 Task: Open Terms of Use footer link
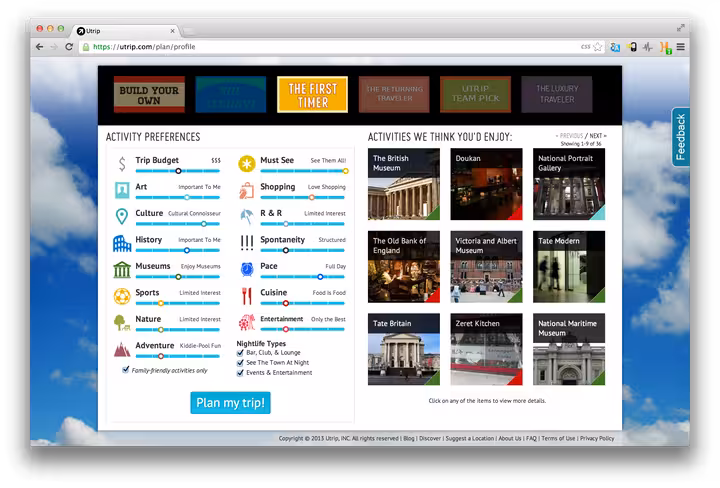click(x=558, y=438)
